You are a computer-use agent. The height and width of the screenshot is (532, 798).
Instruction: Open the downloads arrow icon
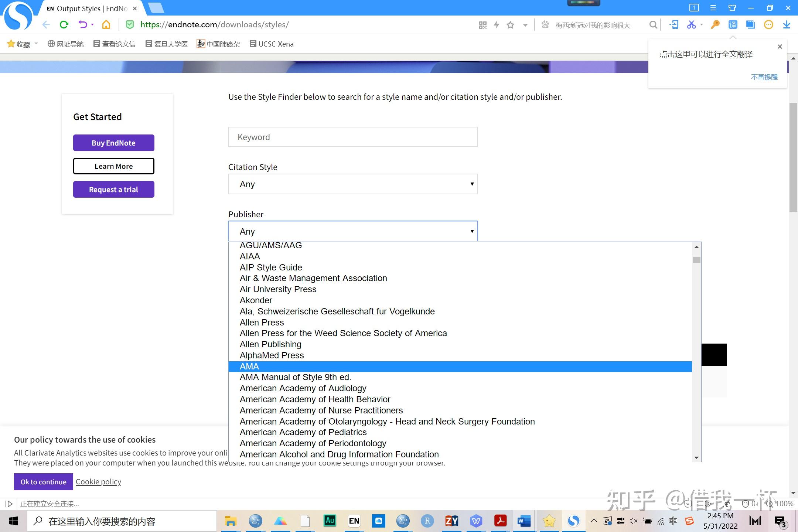point(787,25)
